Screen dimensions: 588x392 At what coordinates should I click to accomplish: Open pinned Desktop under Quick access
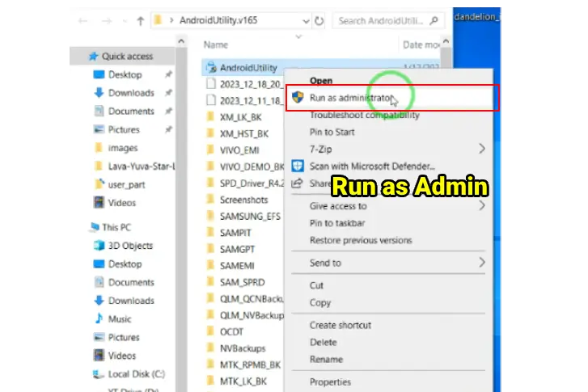[125, 74]
